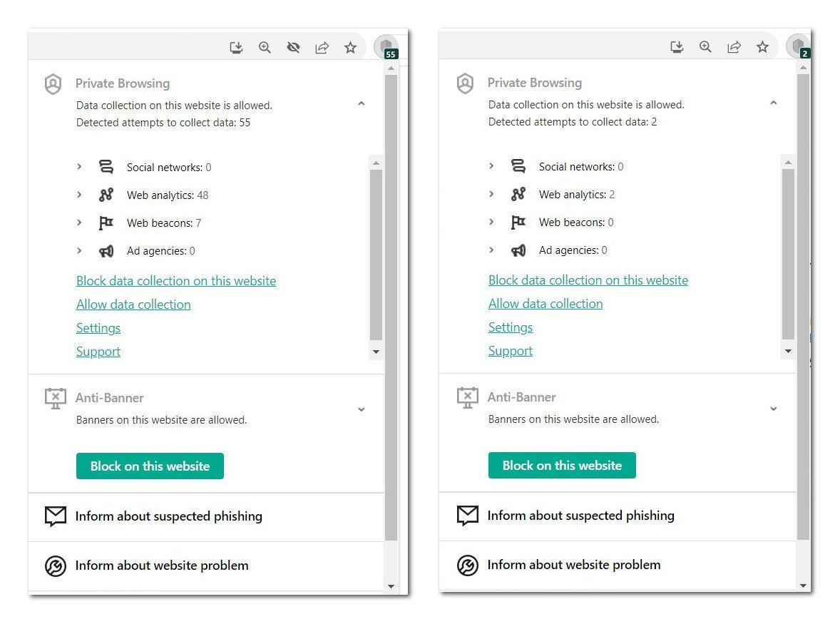Image resolution: width=840 pixels, height=624 pixels.
Task: Click the wrench website-problem icon in the right panel
Action: coord(468,565)
